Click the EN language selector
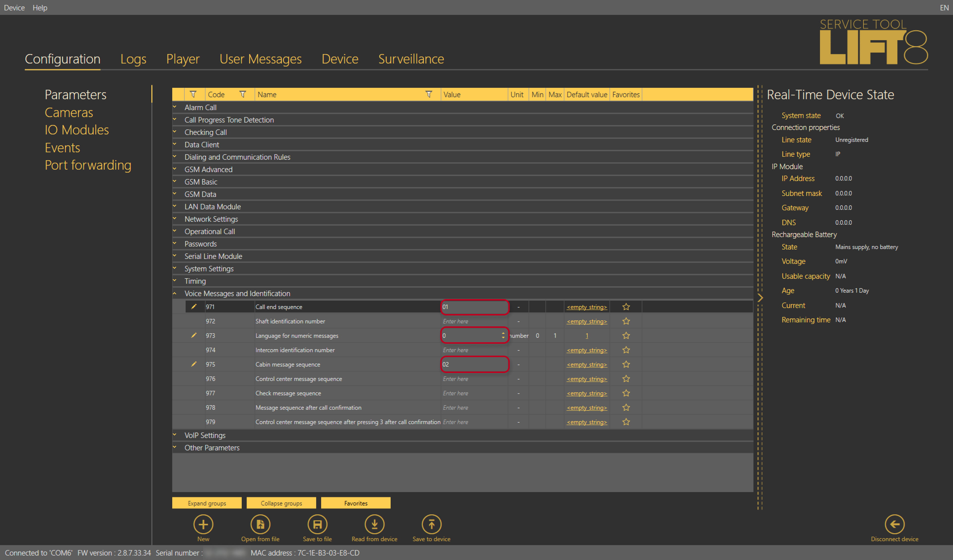Viewport: 953px width, 560px height. 944,7
